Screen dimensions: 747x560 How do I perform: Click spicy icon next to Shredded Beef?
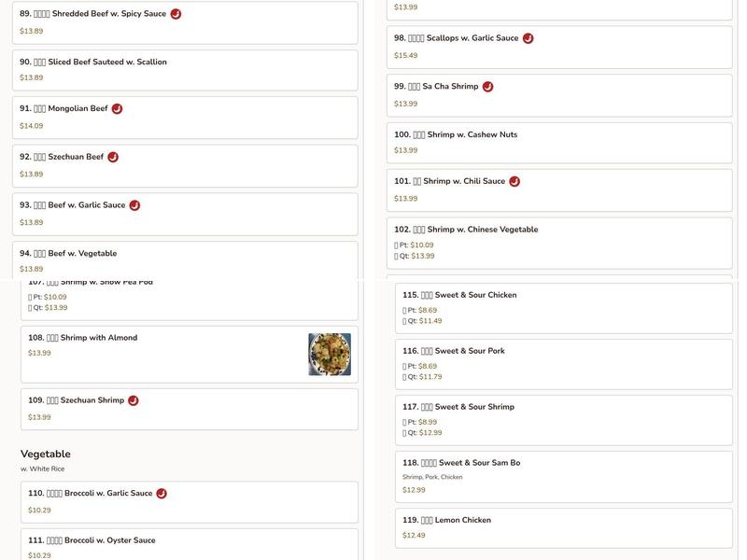point(176,14)
